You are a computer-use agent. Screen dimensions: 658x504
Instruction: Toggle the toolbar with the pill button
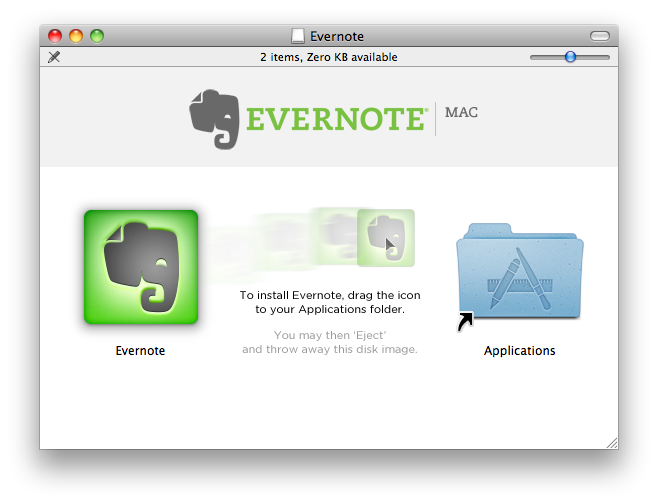tap(599, 36)
